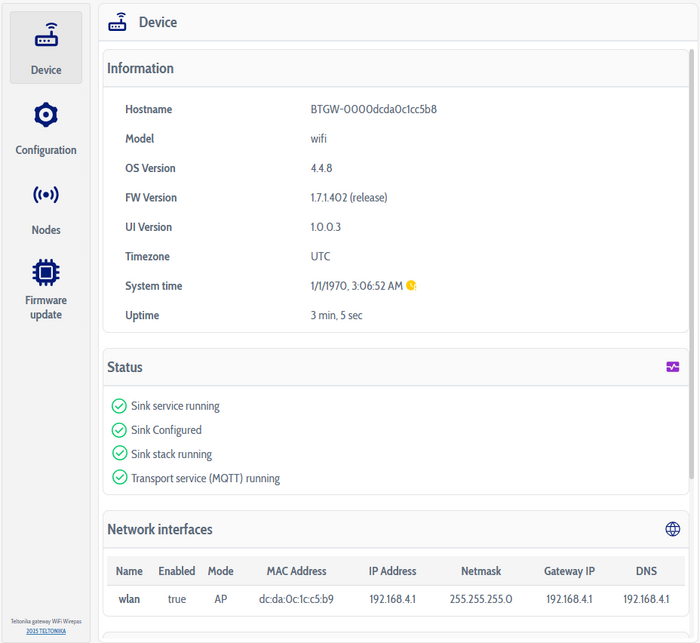Select the hostname BTGW-0000dcda0c1cc5b8 value

pyautogui.click(x=373, y=109)
